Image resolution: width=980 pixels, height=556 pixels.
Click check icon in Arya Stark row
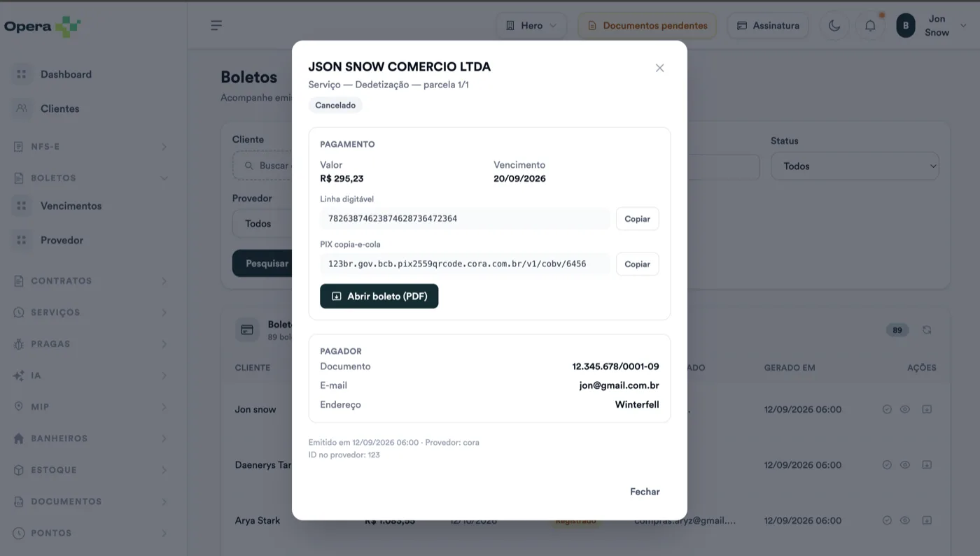(x=887, y=520)
